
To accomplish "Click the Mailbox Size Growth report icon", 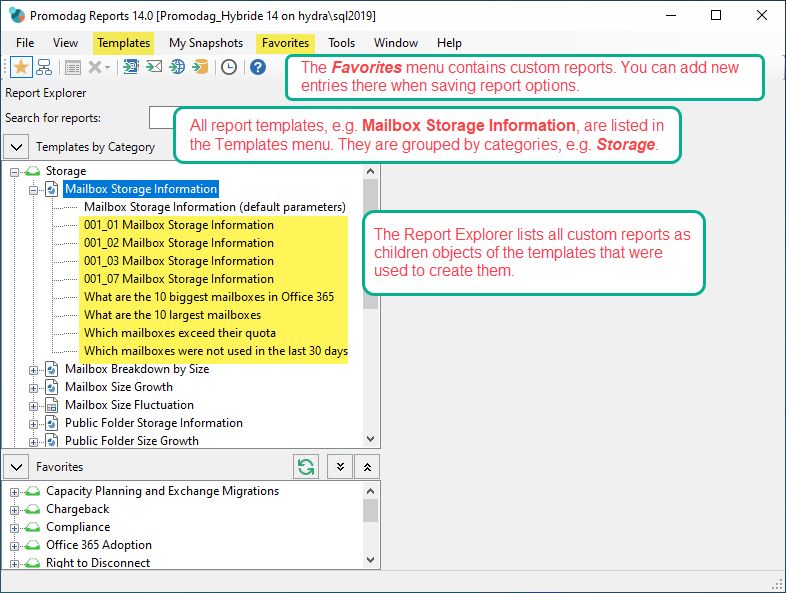I will coord(52,387).
